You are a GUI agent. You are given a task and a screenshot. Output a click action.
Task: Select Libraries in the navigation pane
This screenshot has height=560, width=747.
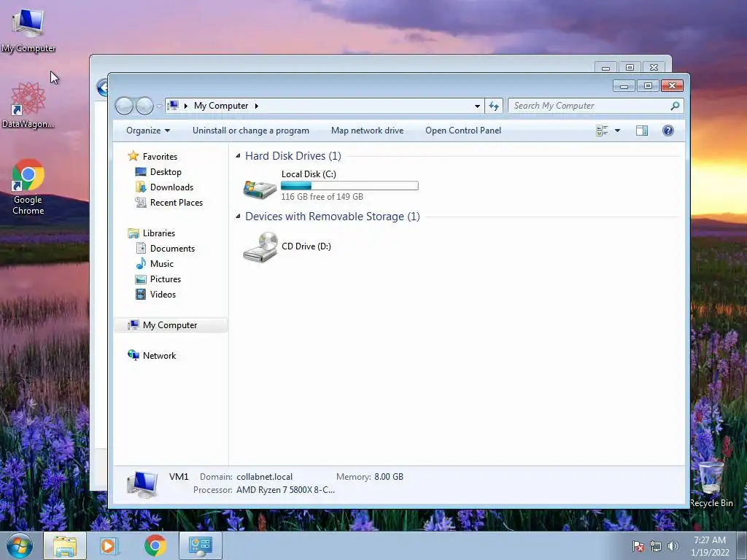pos(152,233)
